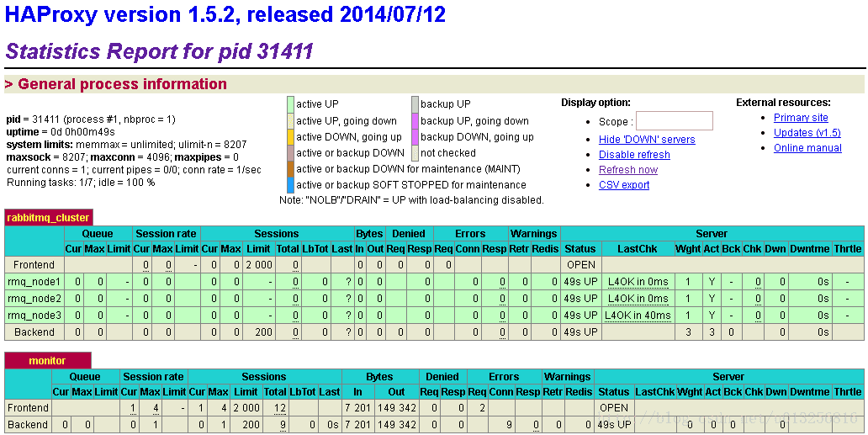Click rmq_node1 server name cell
The height and width of the screenshot is (435, 868).
coord(34,282)
